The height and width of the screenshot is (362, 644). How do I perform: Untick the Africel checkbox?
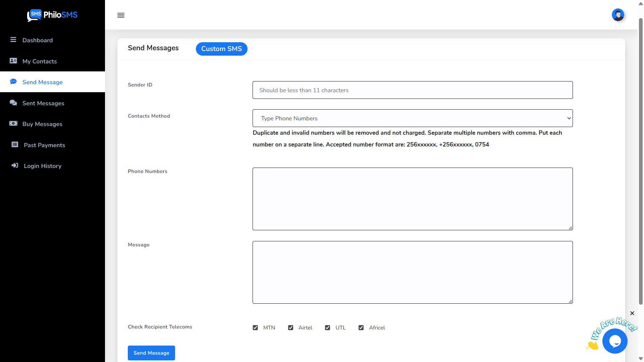361,328
